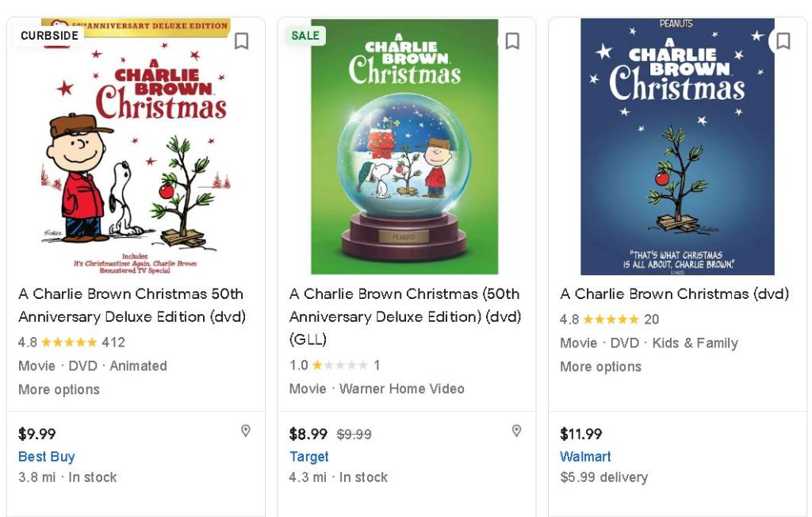Expand More options under Best Buy listing
Screen dimensions: 812x517
coord(59,389)
